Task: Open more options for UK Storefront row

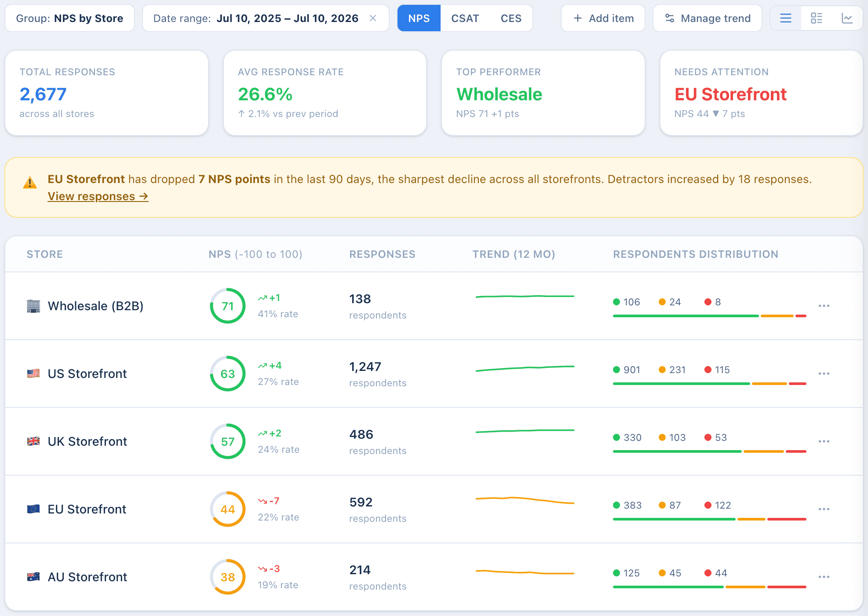Action: 824,441
